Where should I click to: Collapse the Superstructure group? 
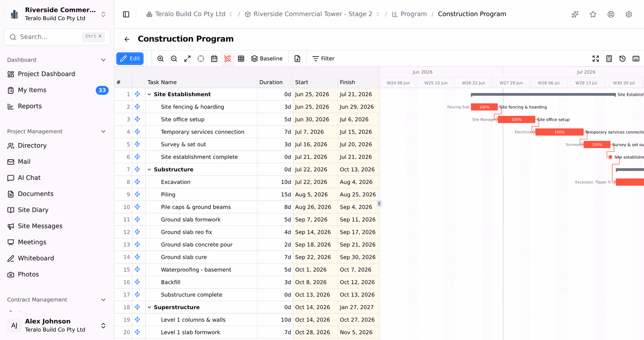pyautogui.click(x=149, y=307)
